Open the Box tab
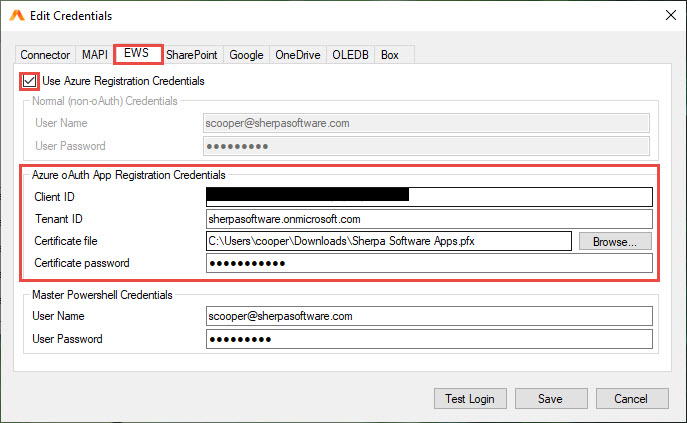 390,55
